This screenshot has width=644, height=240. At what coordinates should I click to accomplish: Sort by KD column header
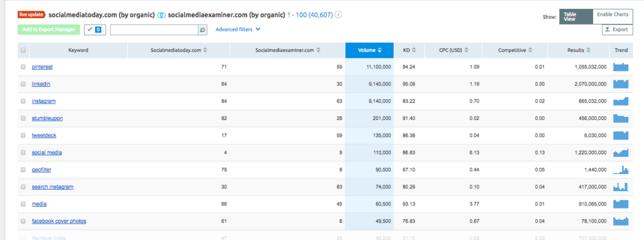(409, 50)
